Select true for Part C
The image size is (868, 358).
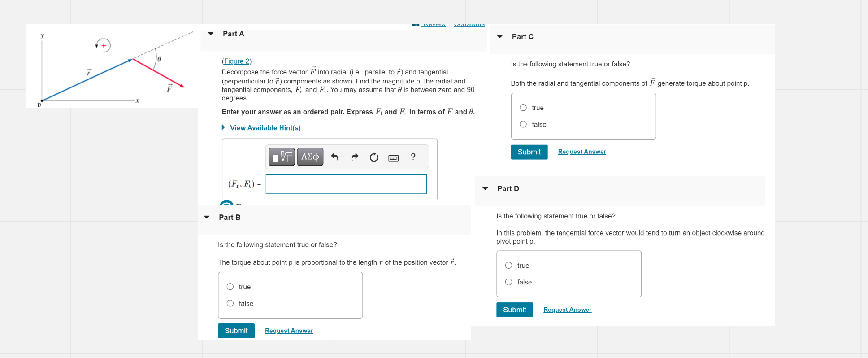click(523, 108)
